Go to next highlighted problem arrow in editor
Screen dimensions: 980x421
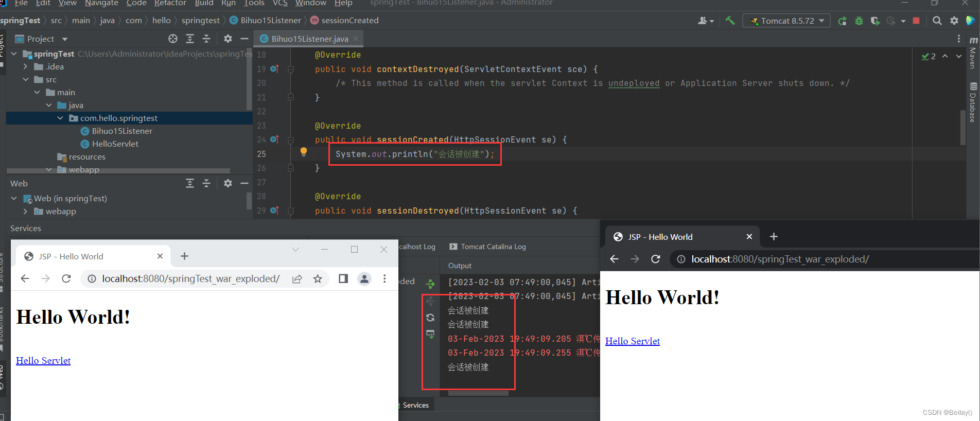(x=958, y=56)
